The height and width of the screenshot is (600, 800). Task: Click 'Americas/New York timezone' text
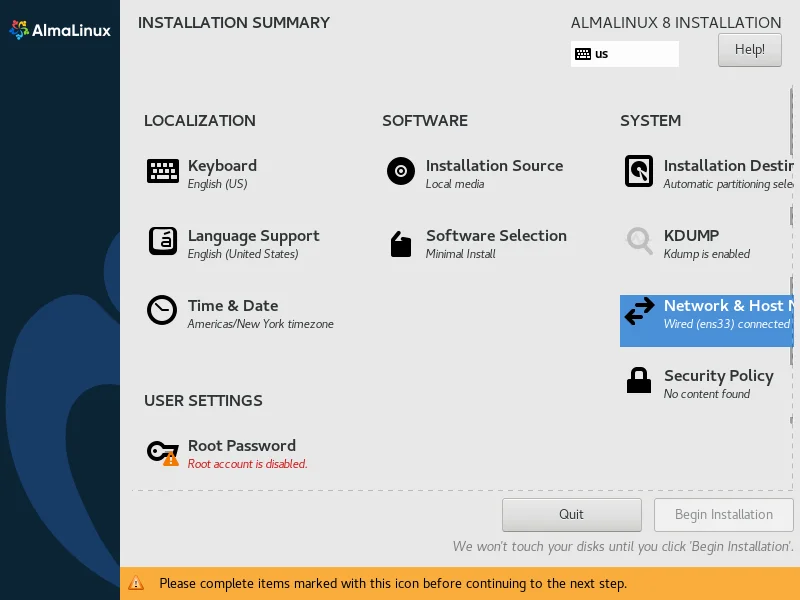(x=260, y=324)
